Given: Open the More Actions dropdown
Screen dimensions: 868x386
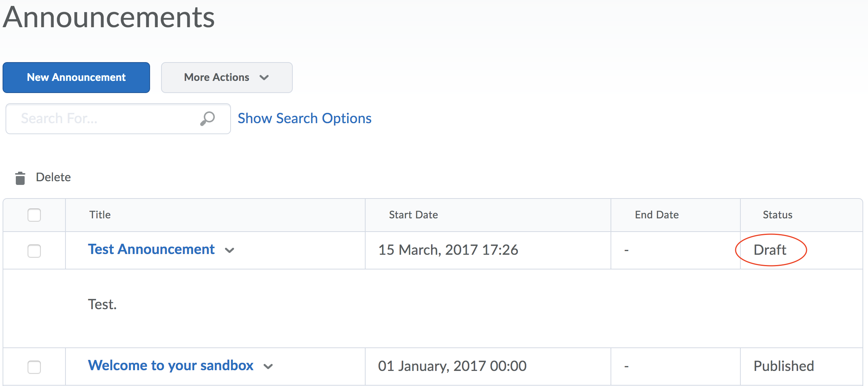Looking at the screenshot, I should click(x=227, y=78).
